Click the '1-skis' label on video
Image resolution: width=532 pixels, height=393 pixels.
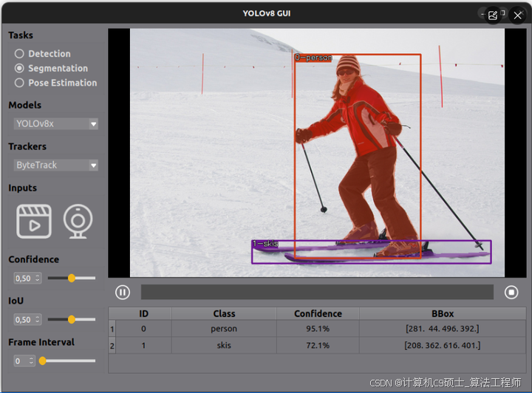click(x=265, y=244)
